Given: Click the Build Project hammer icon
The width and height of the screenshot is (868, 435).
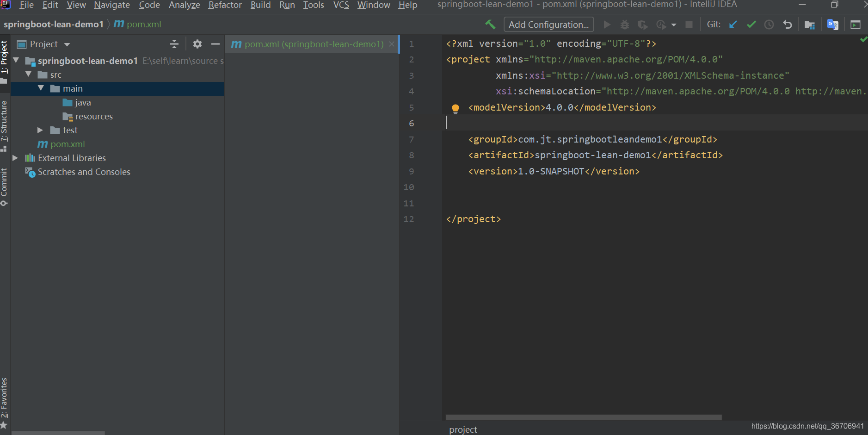Looking at the screenshot, I should [x=490, y=25].
